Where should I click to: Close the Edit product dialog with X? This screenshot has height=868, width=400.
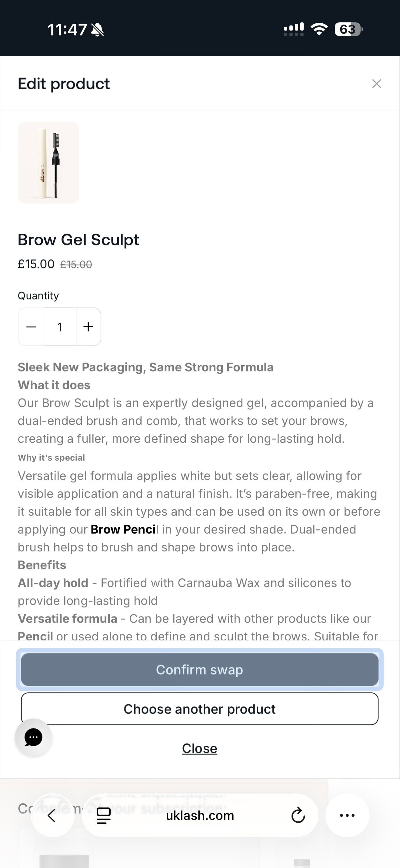tap(376, 84)
